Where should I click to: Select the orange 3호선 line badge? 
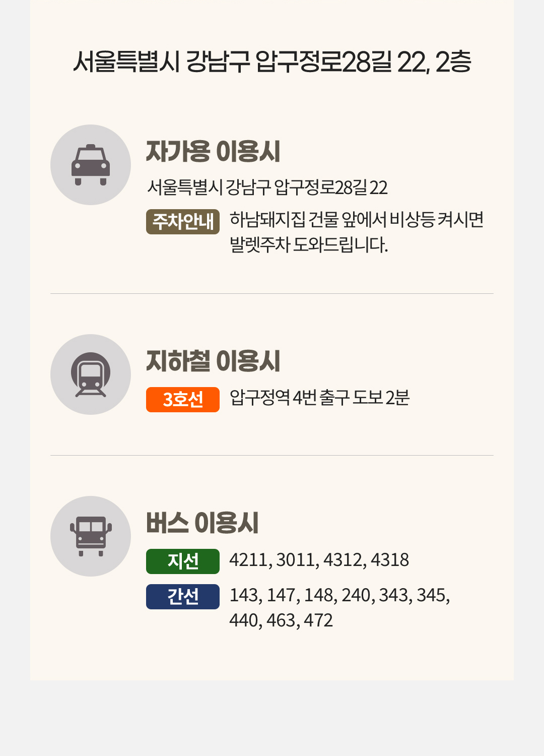click(183, 400)
